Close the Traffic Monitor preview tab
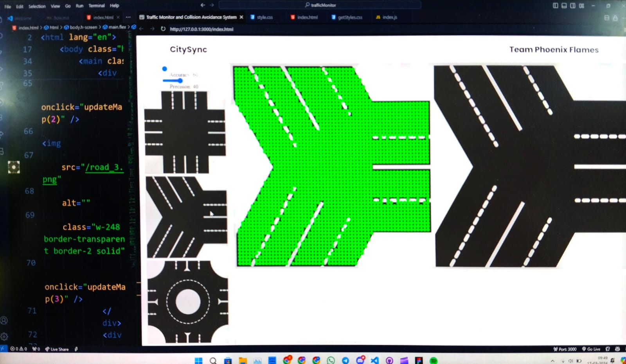The image size is (626, 364). (241, 17)
